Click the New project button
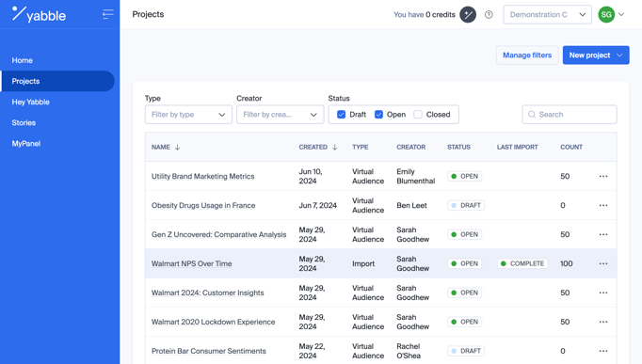The image size is (642, 364). [x=596, y=55]
